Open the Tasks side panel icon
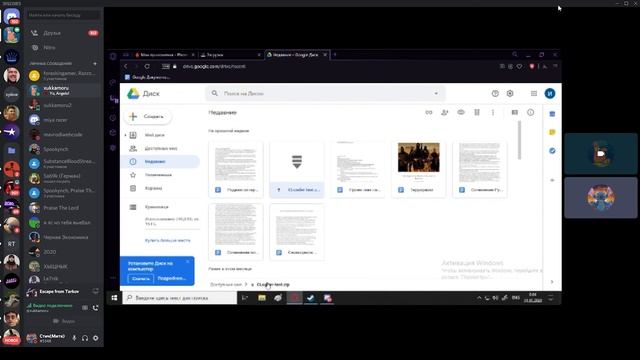 coord(552,151)
